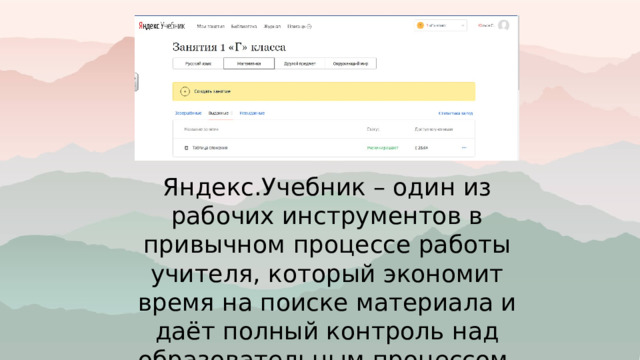This screenshot has height=360, width=640.
Task: Open the first top menu item
Action: (x=211, y=26)
